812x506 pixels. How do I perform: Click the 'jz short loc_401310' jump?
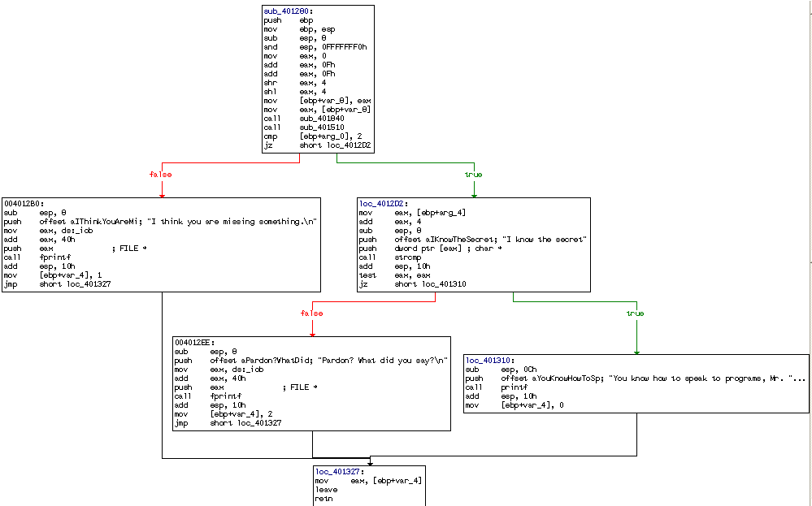(x=413, y=284)
